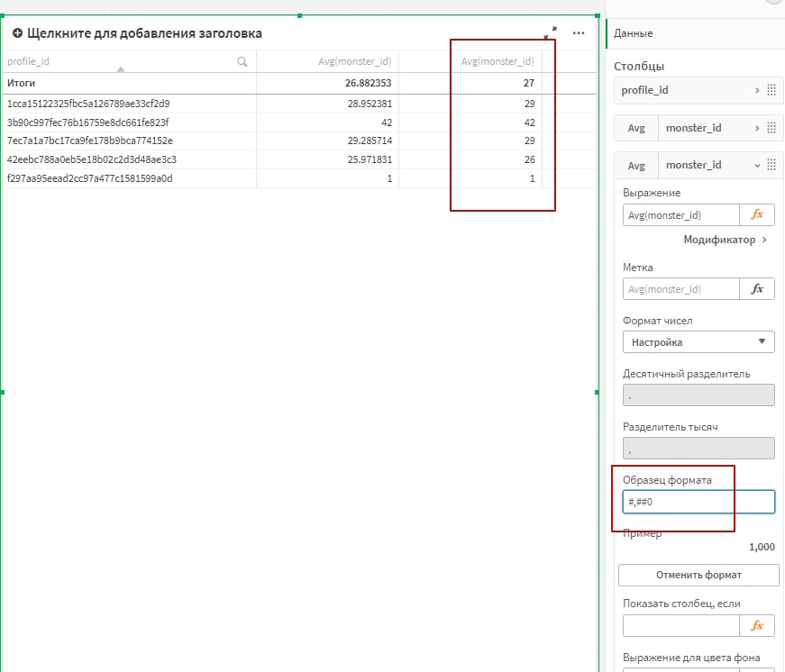
Task: Open Формат чисел dropdown Настройка
Action: point(698,342)
